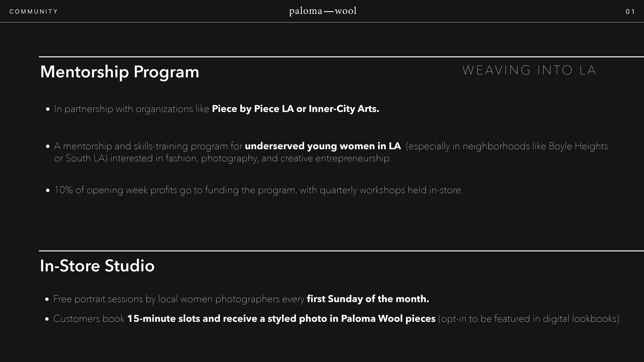Select the Mentorship Program heading
This screenshot has width=644, height=362.
[x=120, y=72]
